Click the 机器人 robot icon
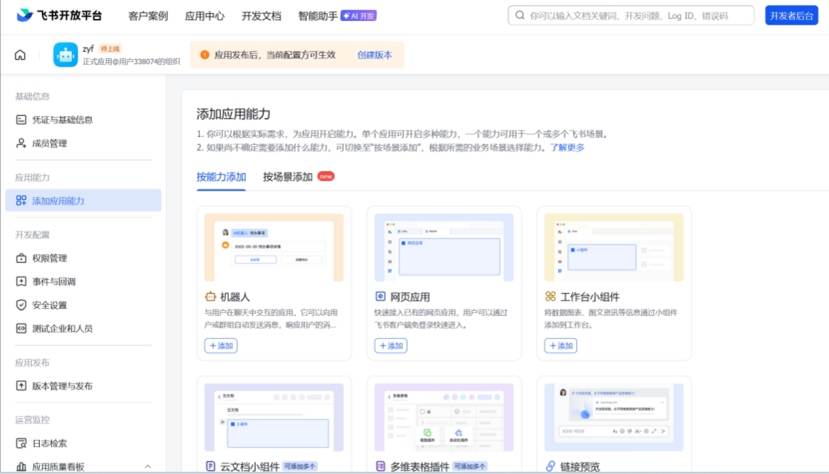The height and width of the screenshot is (474, 829). click(x=210, y=296)
